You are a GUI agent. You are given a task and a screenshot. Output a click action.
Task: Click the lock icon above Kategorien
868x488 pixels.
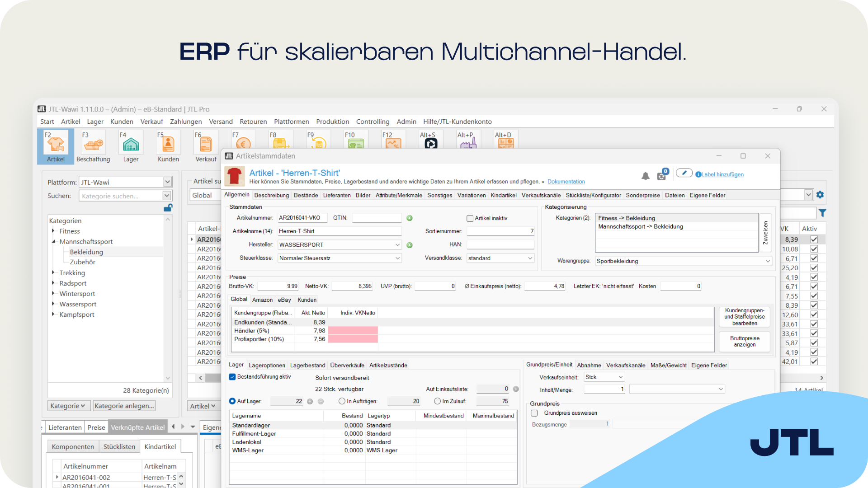coord(168,208)
